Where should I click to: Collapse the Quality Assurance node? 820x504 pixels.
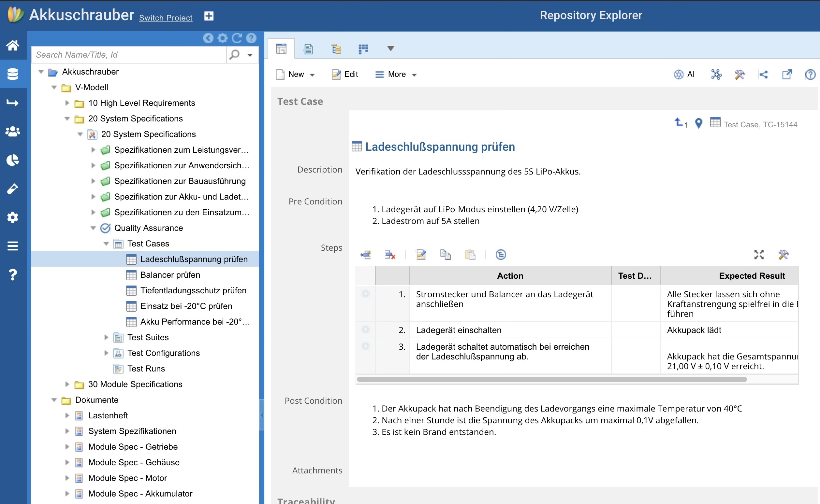coord(93,228)
